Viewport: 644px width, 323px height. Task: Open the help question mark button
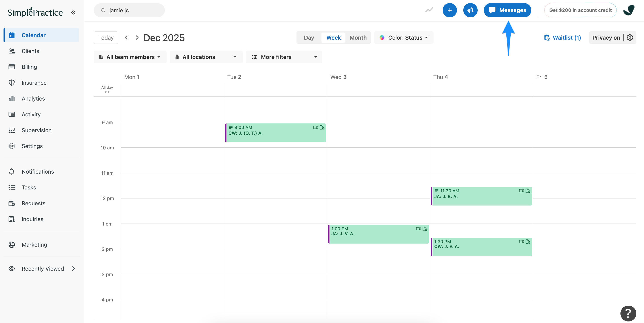pos(628,313)
